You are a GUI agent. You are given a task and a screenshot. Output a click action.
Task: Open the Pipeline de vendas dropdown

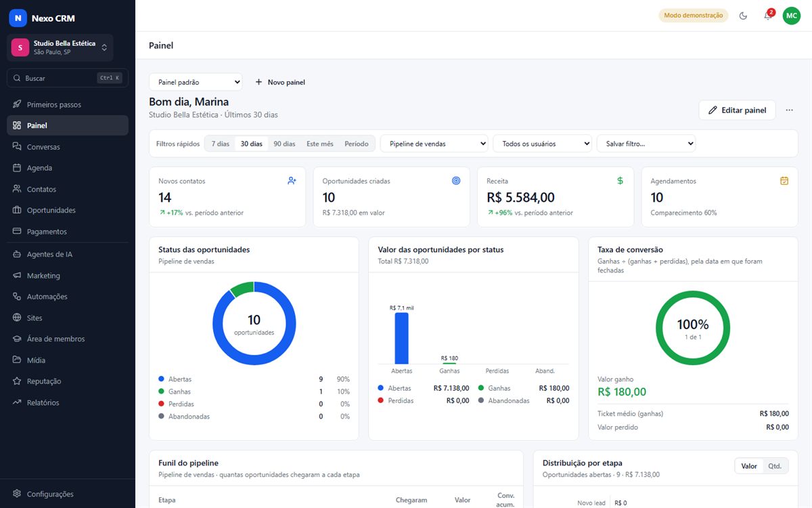pyautogui.click(x=434, y=144)
